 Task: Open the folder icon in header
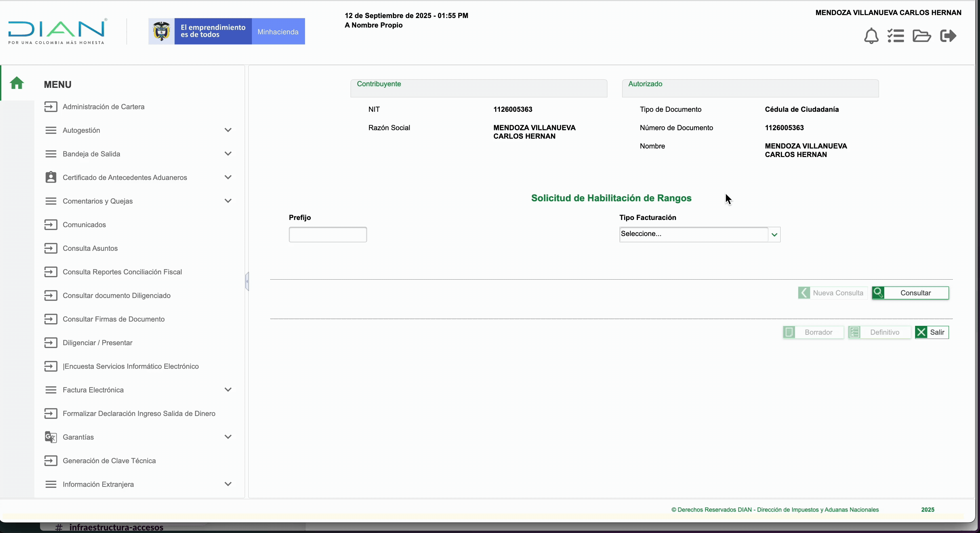click(x=922, y=36)
